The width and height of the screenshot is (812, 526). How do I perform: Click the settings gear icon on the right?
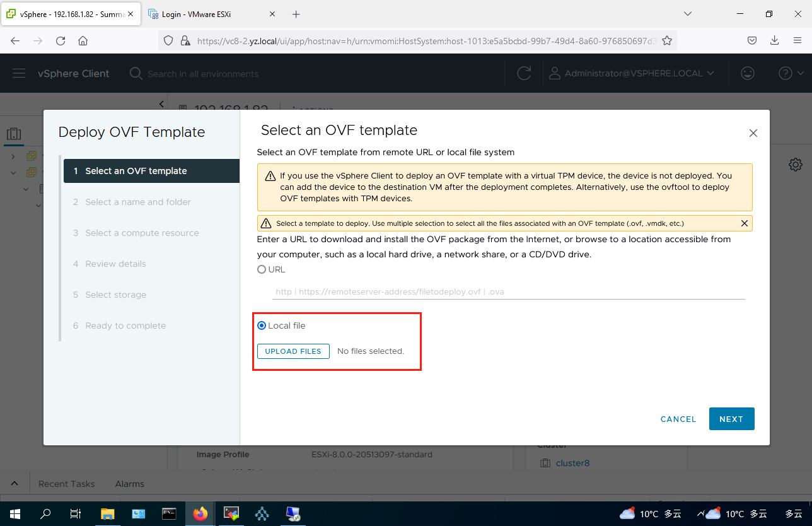(796, 165)
